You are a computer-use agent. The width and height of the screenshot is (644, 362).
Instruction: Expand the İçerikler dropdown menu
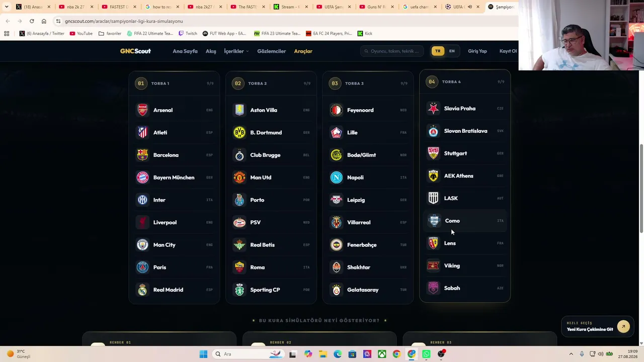236,51
